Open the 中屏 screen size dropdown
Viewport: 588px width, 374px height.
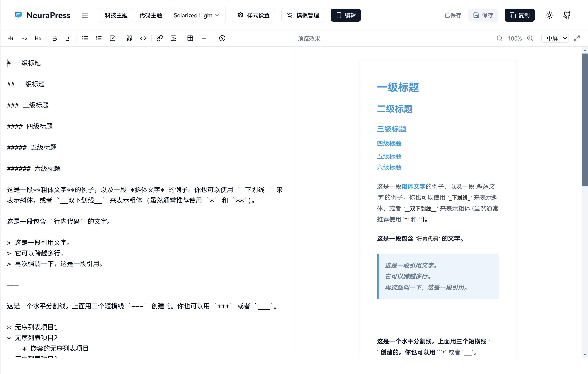coord(555,38)
